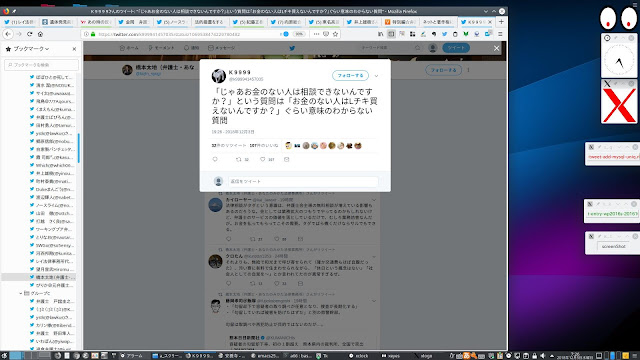Open the profile three-dot more menu
This screenshot has width=640, height=360.
click(469, 70)
